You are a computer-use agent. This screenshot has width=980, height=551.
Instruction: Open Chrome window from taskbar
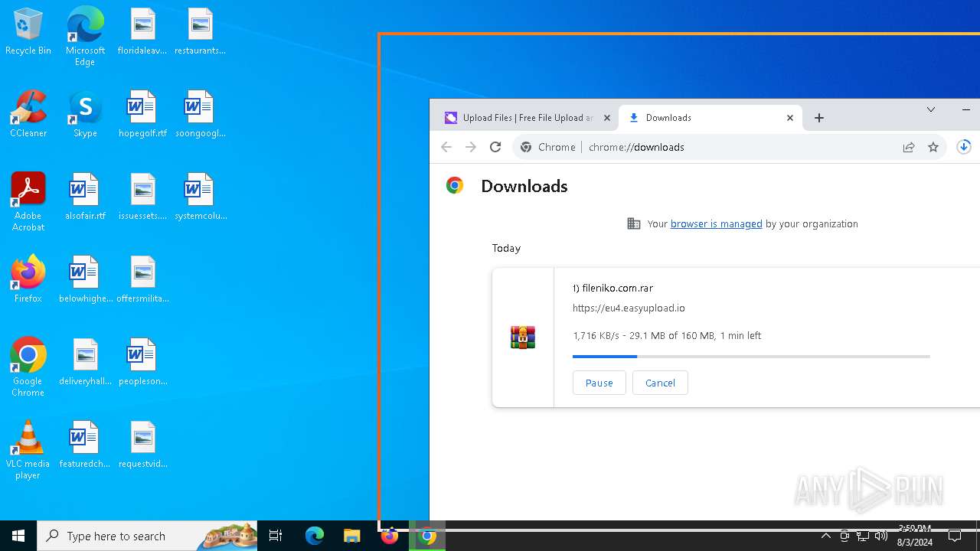click(x=428, y=536)
